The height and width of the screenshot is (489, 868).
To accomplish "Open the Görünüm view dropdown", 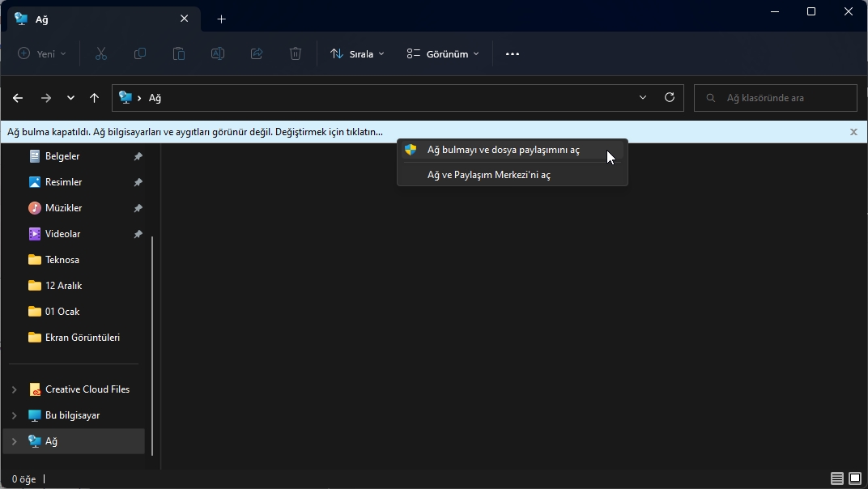I will [x=443, y=53].
